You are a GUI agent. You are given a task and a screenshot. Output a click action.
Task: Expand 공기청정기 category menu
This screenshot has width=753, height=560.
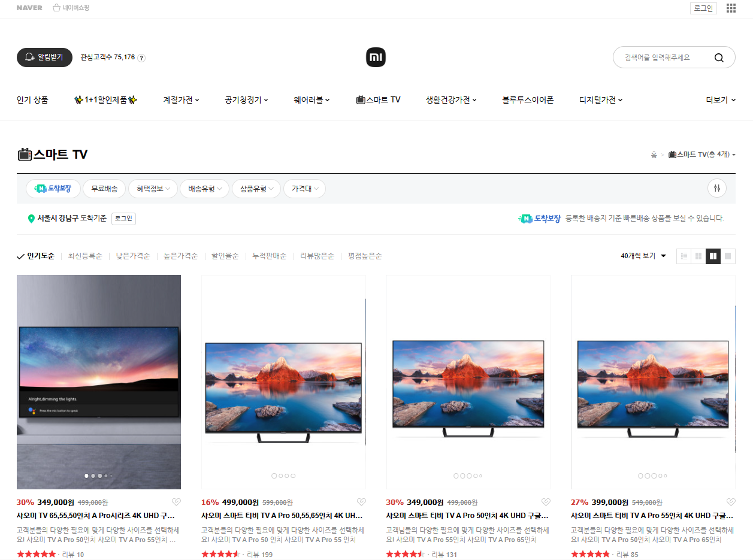246,100
